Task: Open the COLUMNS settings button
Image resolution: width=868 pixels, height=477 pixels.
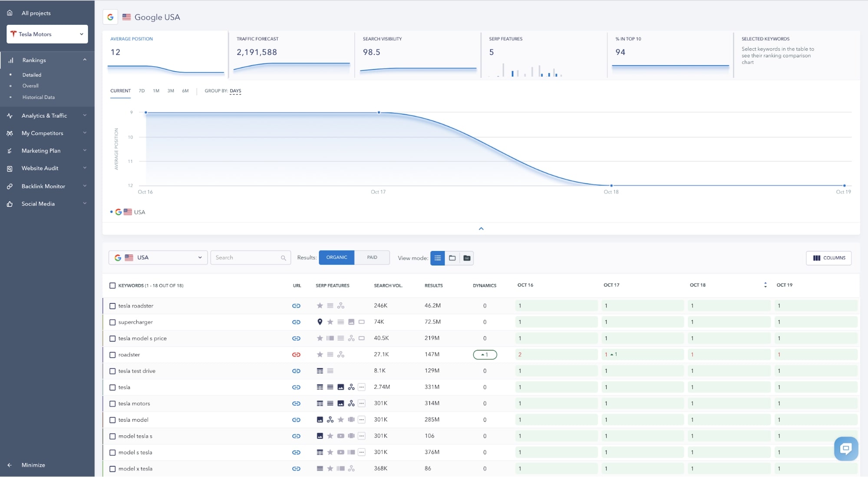Action: [x=828, y=258]
